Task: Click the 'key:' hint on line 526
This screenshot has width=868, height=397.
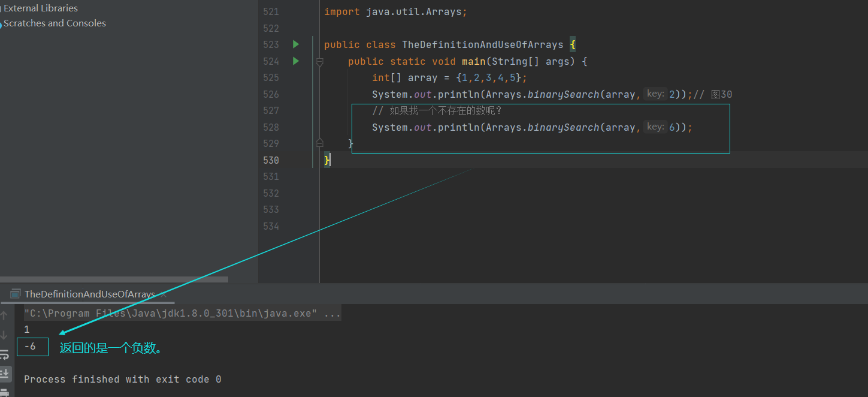Action: pyautogui.click(x=655, y=94)
